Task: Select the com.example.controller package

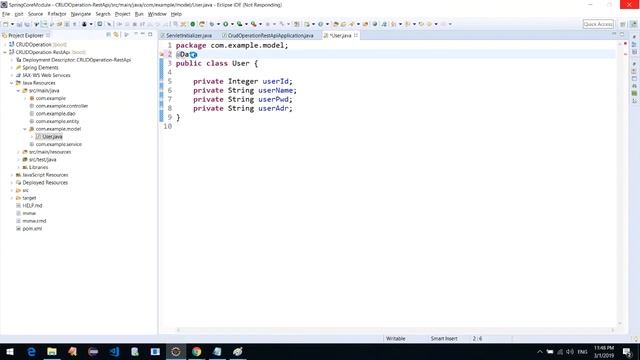Action: [61, 106]
